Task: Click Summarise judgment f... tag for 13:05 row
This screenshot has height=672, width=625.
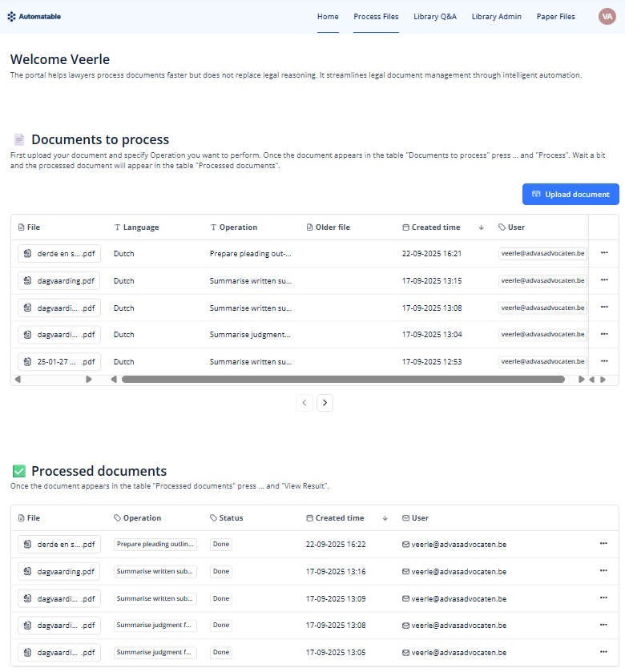Action: tap(155, 652)
